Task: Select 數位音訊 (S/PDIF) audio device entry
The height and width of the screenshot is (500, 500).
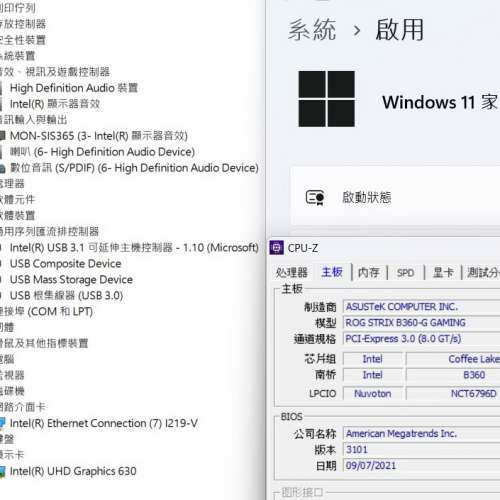Action: pyautogui.click(x=134, y=168)
